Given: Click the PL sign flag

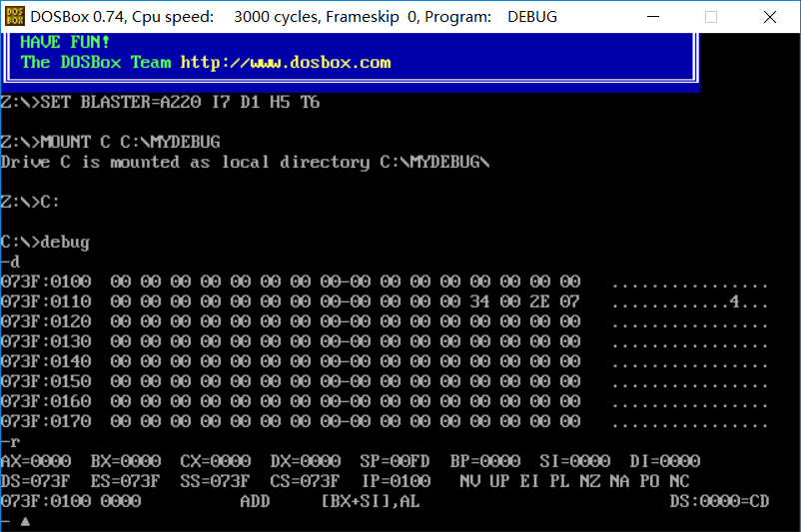Looking at the screenshot, I should [x=560, y=481].
